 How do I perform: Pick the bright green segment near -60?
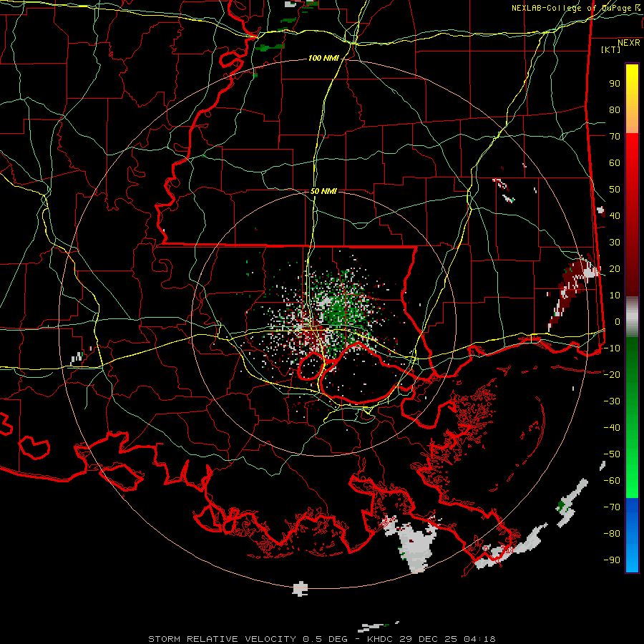(x=632, y=481)
